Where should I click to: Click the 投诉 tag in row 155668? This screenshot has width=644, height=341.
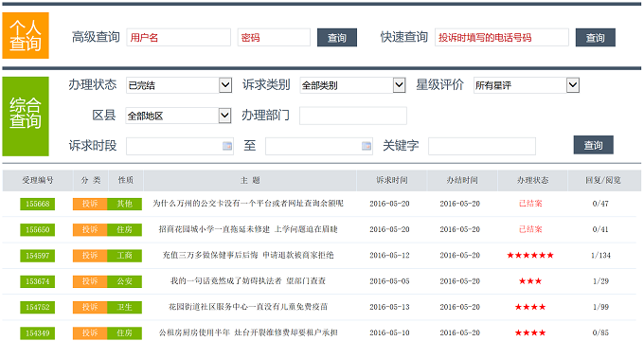(90, 204)
